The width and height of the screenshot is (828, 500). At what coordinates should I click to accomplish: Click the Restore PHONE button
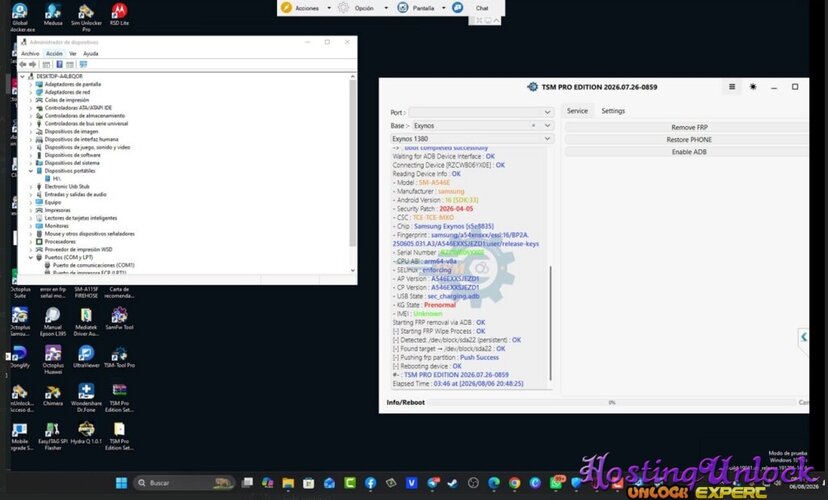click(x=688, y=139)
